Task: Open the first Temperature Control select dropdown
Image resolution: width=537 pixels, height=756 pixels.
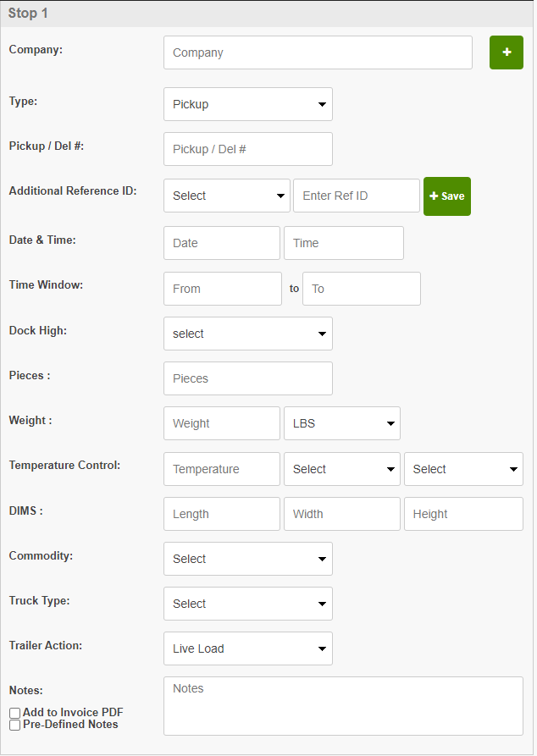Action: coord(341,469)
